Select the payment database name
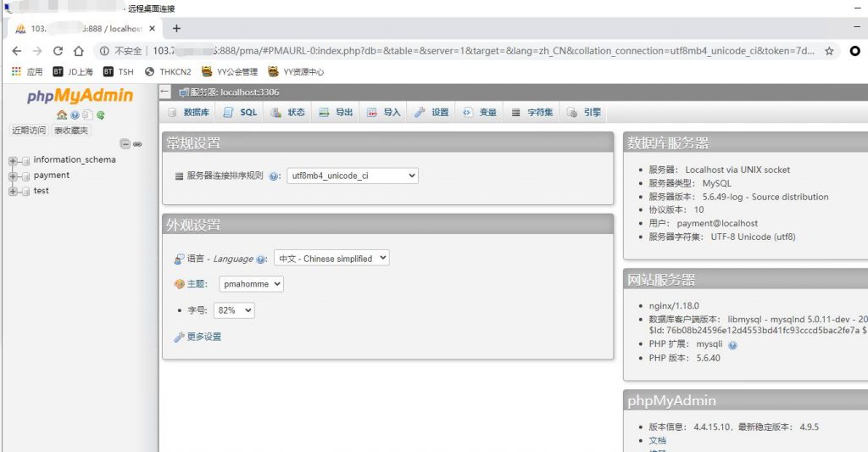868x452 pixels. click(52, 175)
